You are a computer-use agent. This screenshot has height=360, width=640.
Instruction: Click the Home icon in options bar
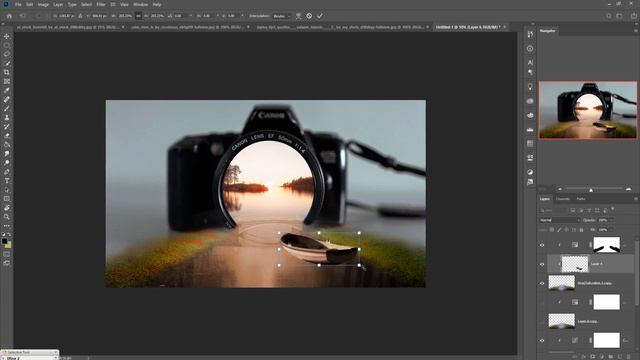point(9,16)
